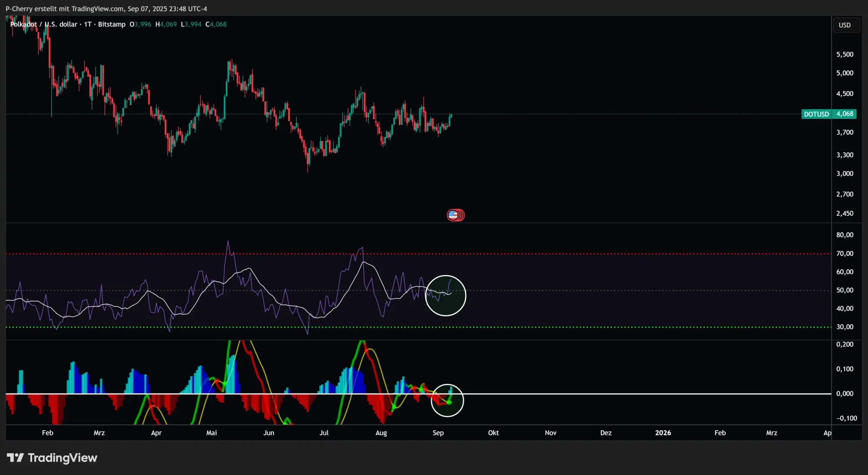Click the Sep label on time axis
This screenshot has height=475, width=868.
pos(438,433)
